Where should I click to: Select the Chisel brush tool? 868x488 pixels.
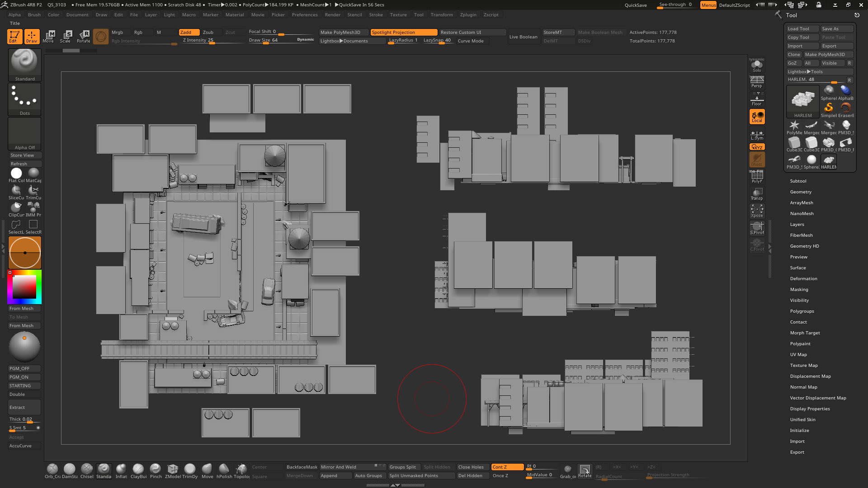tap(86, 470)
